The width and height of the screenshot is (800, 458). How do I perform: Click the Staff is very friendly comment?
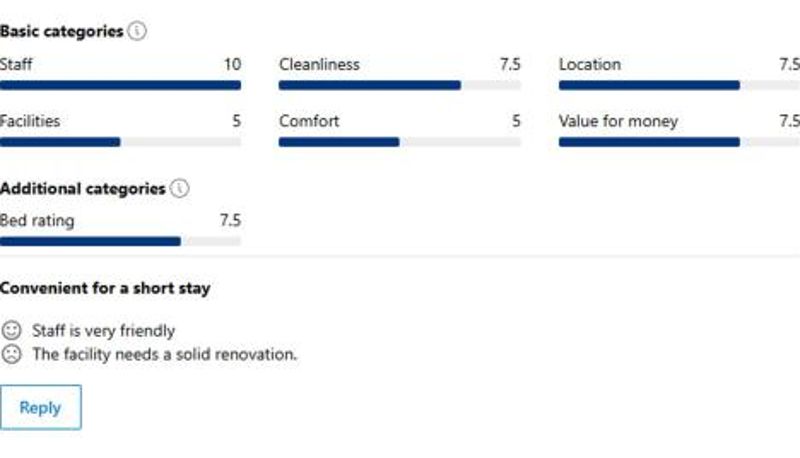coord(103,330)
